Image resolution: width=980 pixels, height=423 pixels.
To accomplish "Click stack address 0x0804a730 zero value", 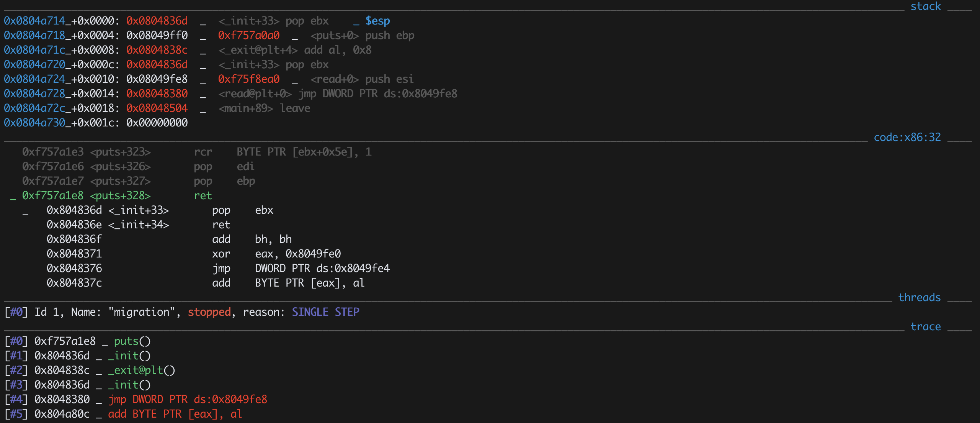I will 96,123.
